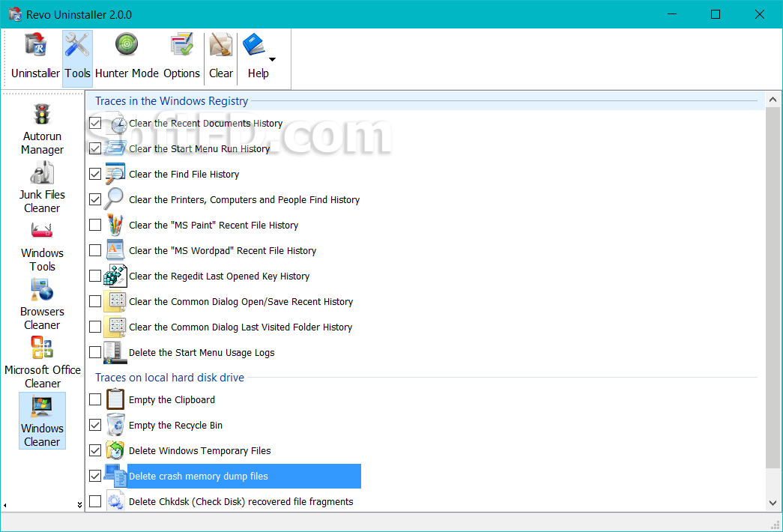This screenshot has height=532, width=783.
Task: Click the Chkdsk recovered fragments gear icon
Action: pos(115,501)
